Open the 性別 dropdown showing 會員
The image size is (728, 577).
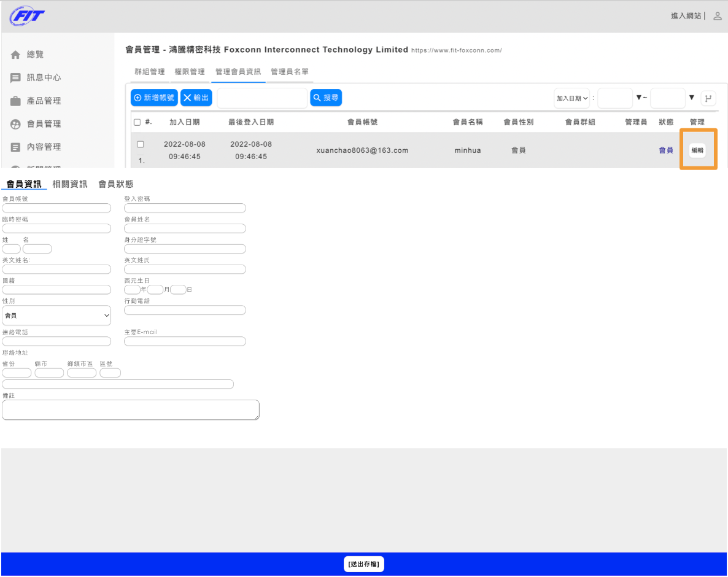coord(56,316)
